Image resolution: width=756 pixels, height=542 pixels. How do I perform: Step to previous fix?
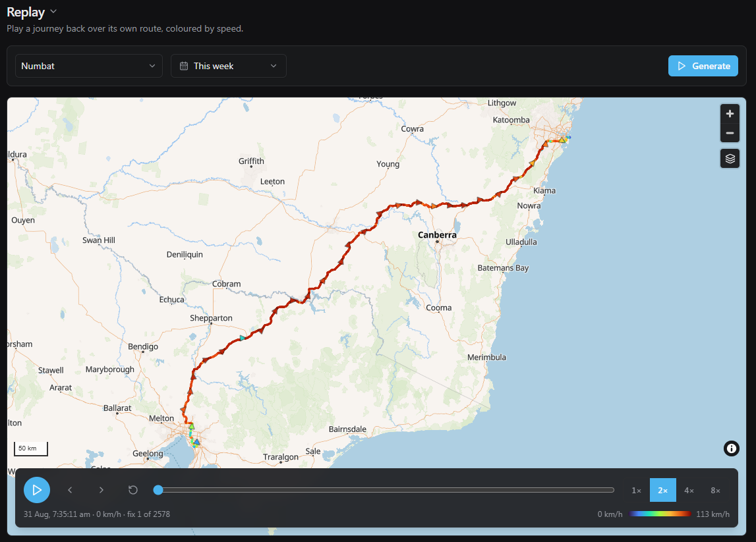click(70, 490)
